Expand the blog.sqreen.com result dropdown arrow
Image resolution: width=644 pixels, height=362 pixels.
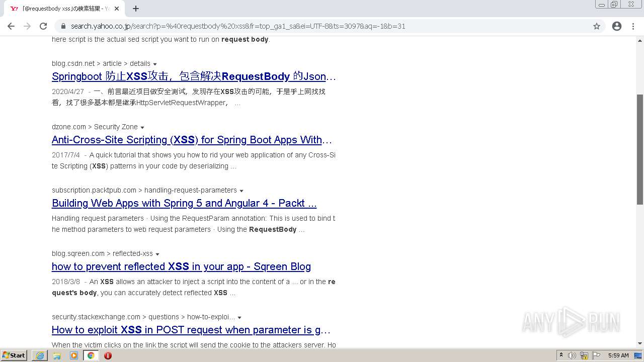pos(157,254)
